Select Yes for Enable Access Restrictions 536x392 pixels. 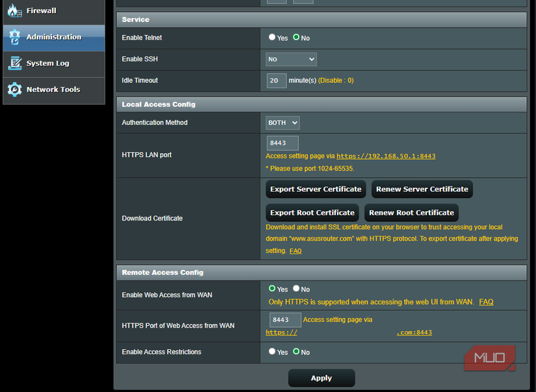click(x=272, y=352)
